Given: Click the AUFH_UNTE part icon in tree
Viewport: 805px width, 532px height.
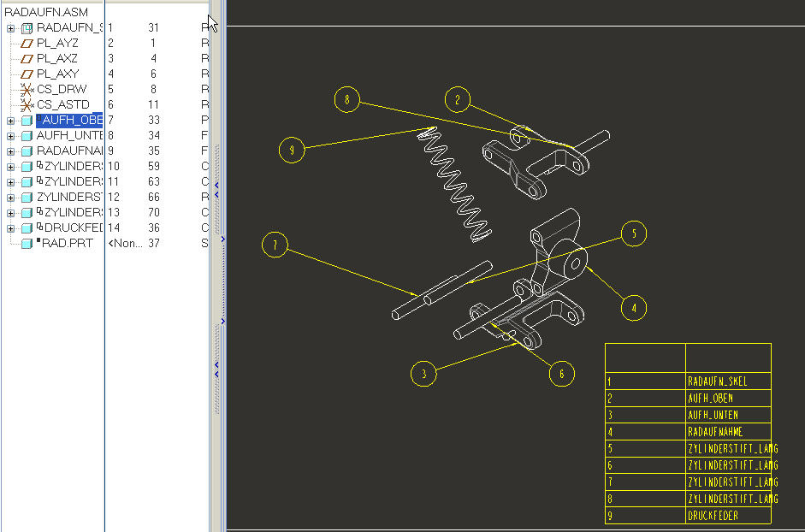Looking at the screenshot, I should pos(27,136).
